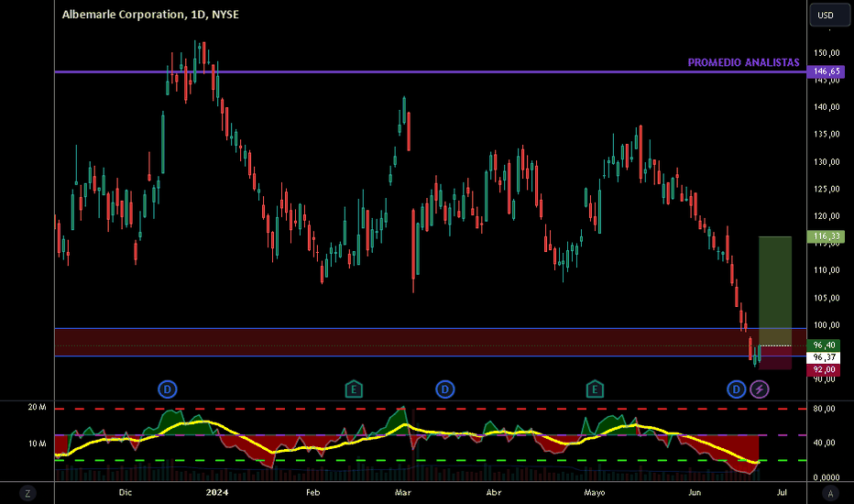The height and width of the screenshot is (504, 854).
Task: Click the Abr date axis label
Action: point(494,493)
